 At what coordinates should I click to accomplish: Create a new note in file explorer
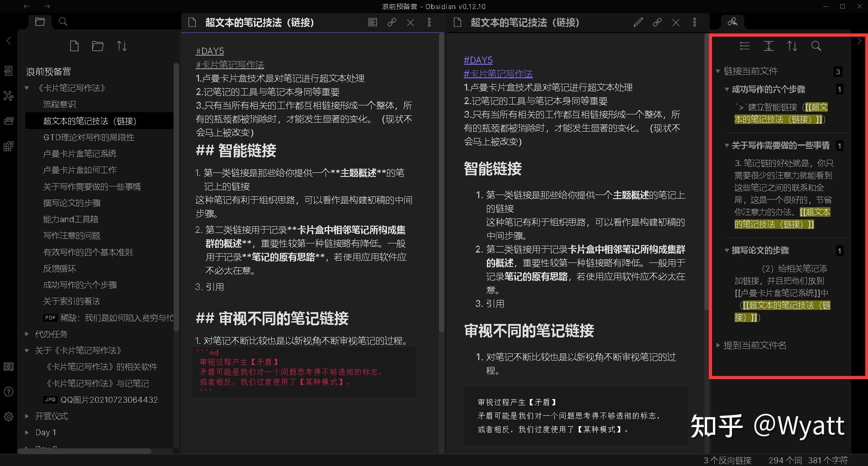[74, 46]
